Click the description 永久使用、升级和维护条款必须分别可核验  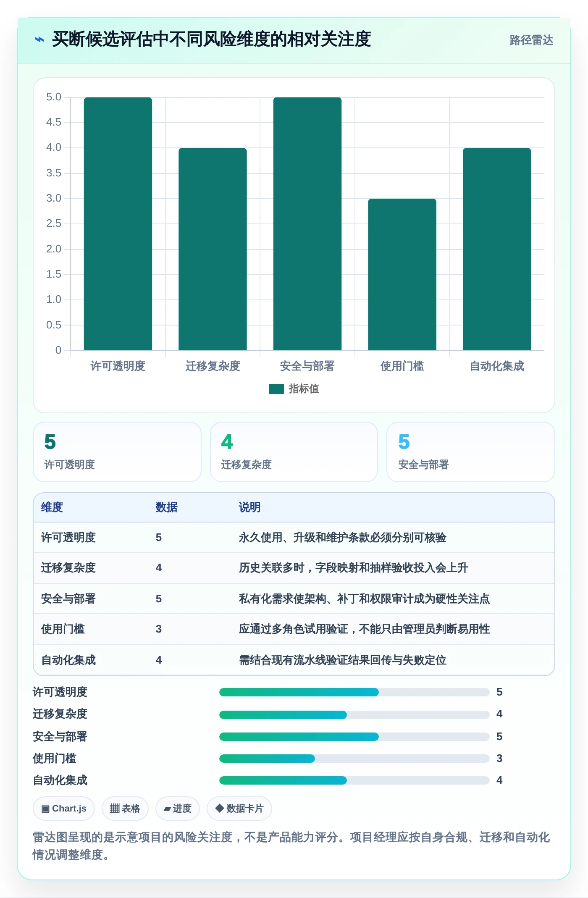pos(343,538)
